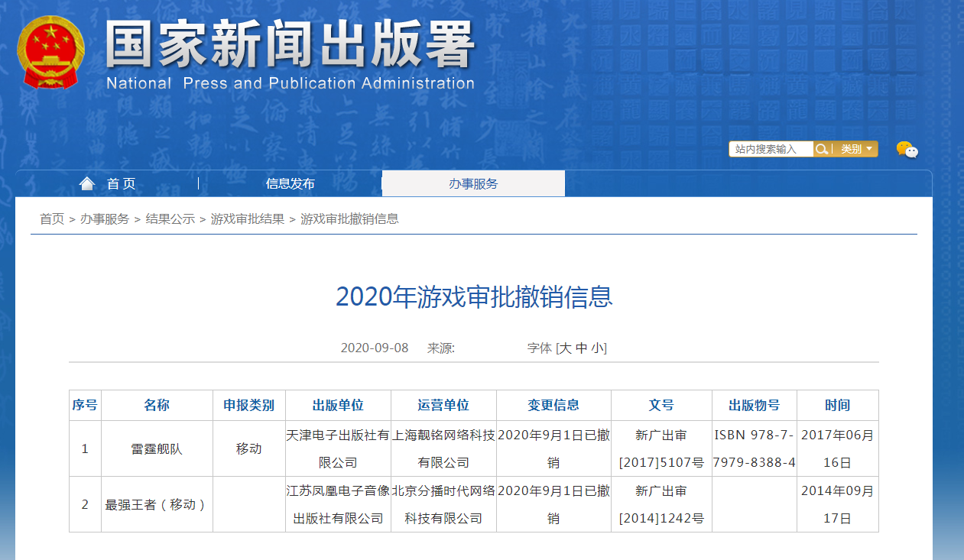The width and height of the screenshot is (964, 560).
Task: Click the 变更信息 column header
Action: tap(553, 405)
